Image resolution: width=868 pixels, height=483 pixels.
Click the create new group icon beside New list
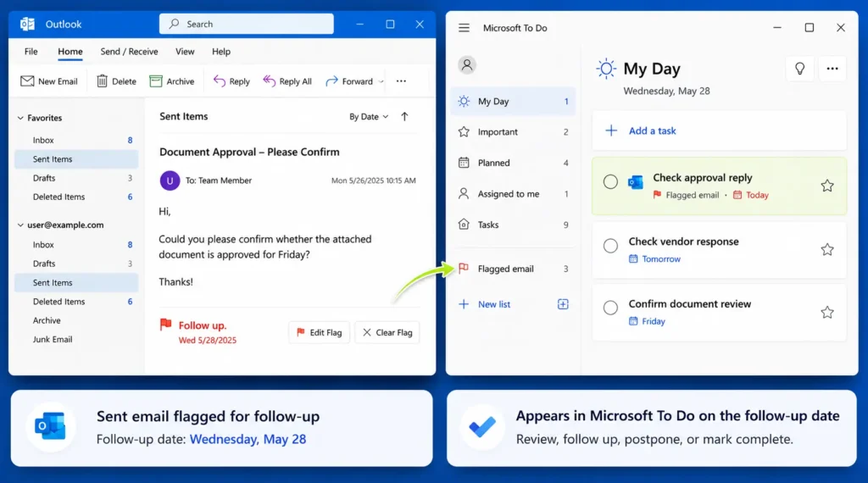(563, 303)
